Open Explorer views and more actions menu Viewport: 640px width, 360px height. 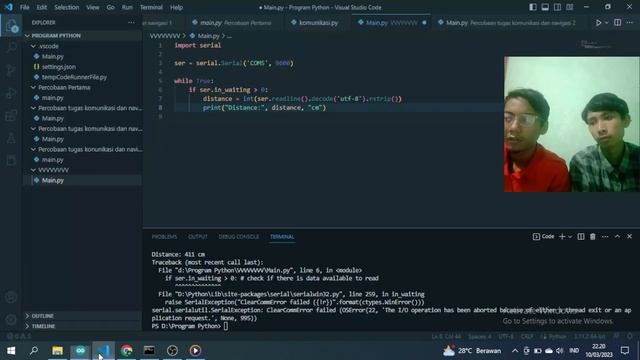coord(131,23)
